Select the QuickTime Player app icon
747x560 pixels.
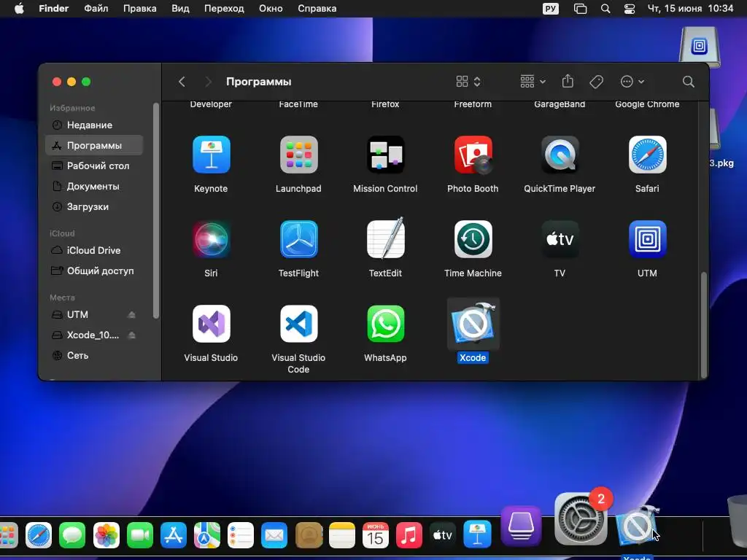coord(560,155)
